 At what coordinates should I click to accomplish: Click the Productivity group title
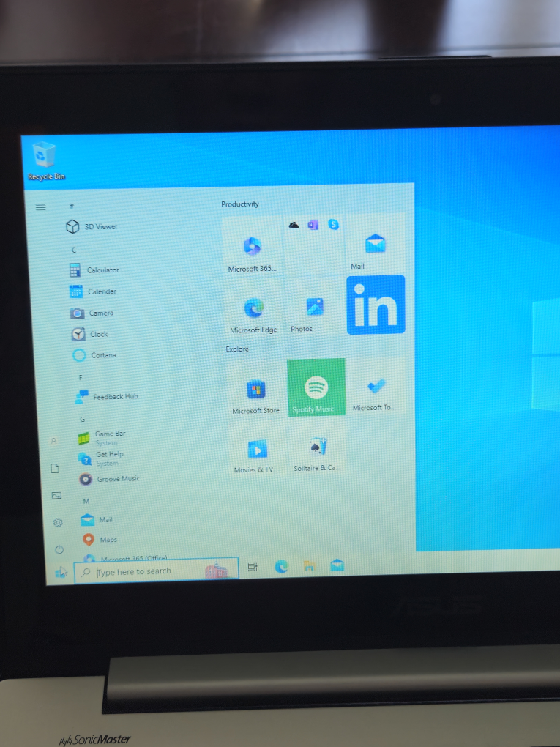tap(240, 204)
